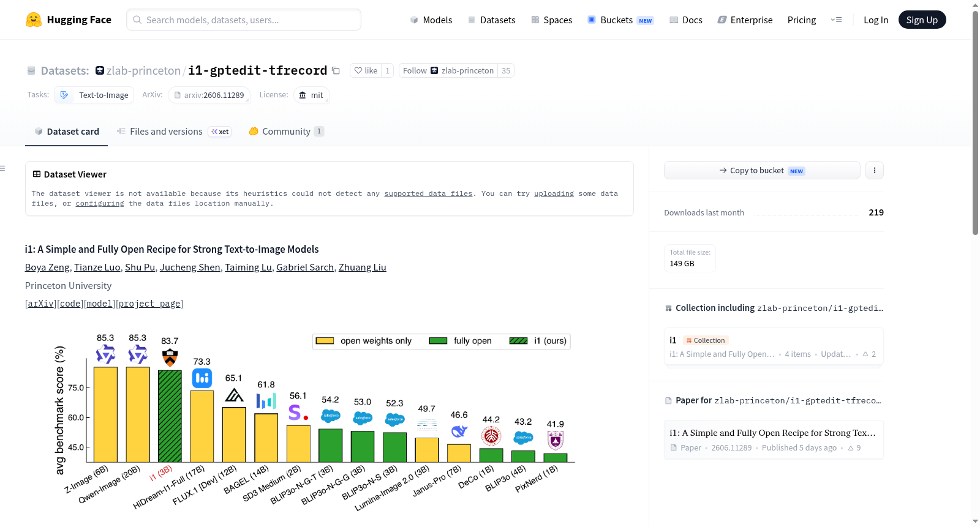Click the Datasets: breadcrumb label
The image size is (980, 527).
click(65, 70)
